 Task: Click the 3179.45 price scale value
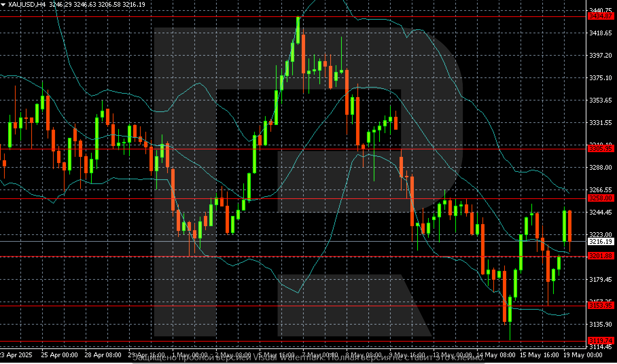[601, 279]
